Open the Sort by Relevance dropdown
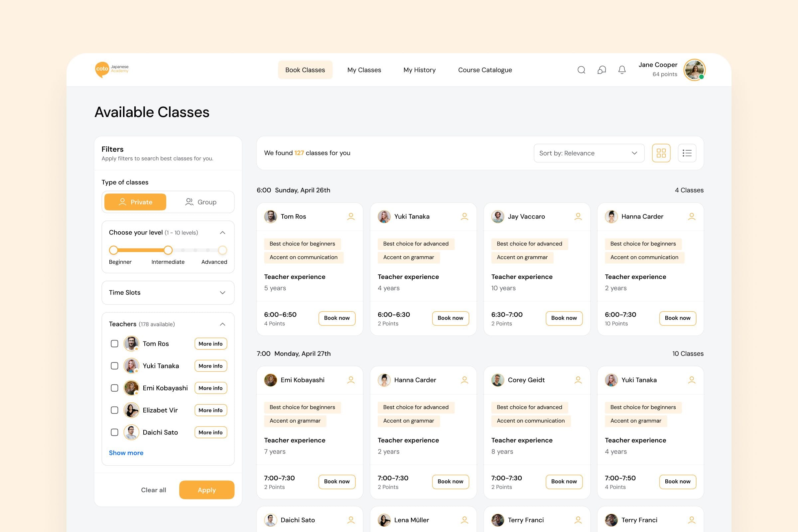This screenshot has width=798, height=532. (x=589, y=153)
